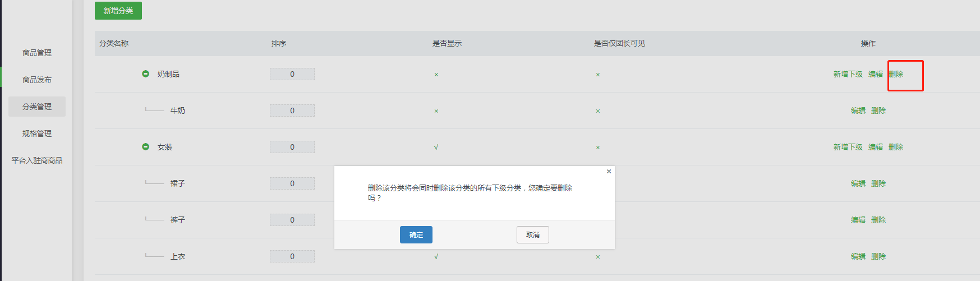Viewport: 980px width, 281px height.
Task: Click the 分类名称 column header
Action: (x=114, y=43)
